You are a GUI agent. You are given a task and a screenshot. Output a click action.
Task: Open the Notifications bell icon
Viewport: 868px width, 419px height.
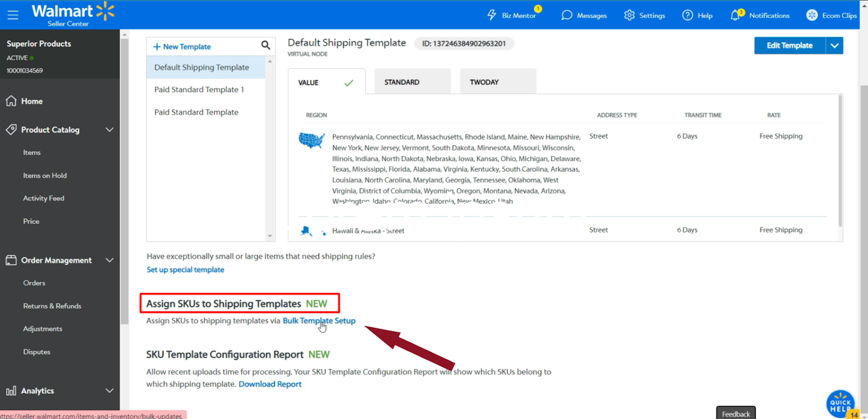736,15
